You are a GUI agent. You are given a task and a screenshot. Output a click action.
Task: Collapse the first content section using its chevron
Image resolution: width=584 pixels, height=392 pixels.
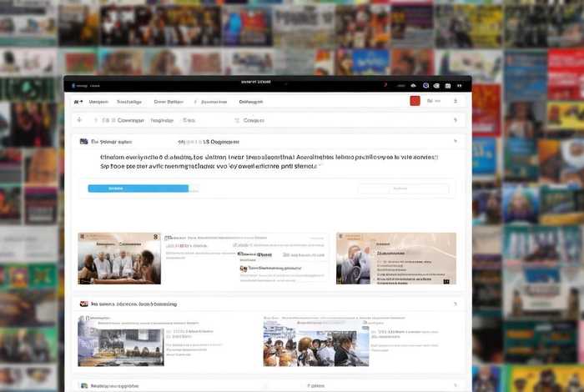pyautogui.click(x=455, y=142)
